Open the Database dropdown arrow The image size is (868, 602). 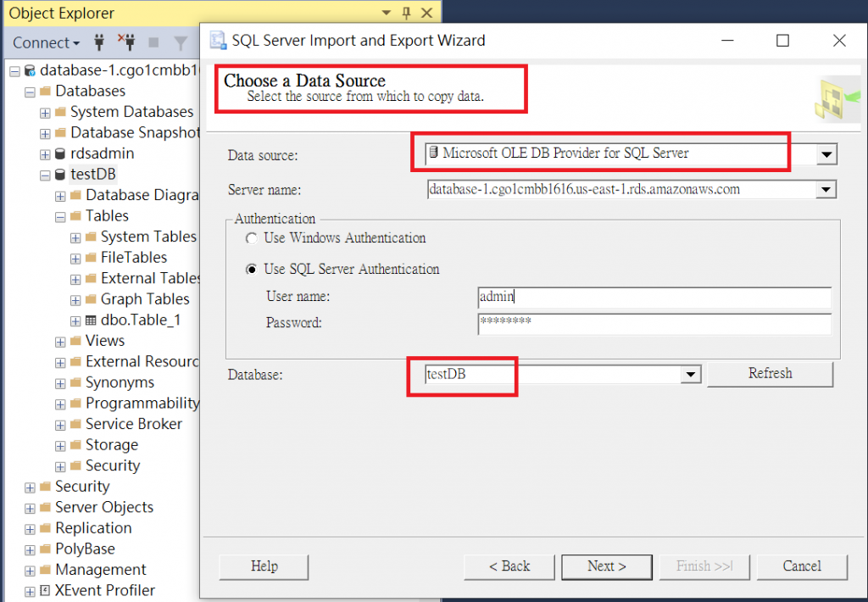690,375
